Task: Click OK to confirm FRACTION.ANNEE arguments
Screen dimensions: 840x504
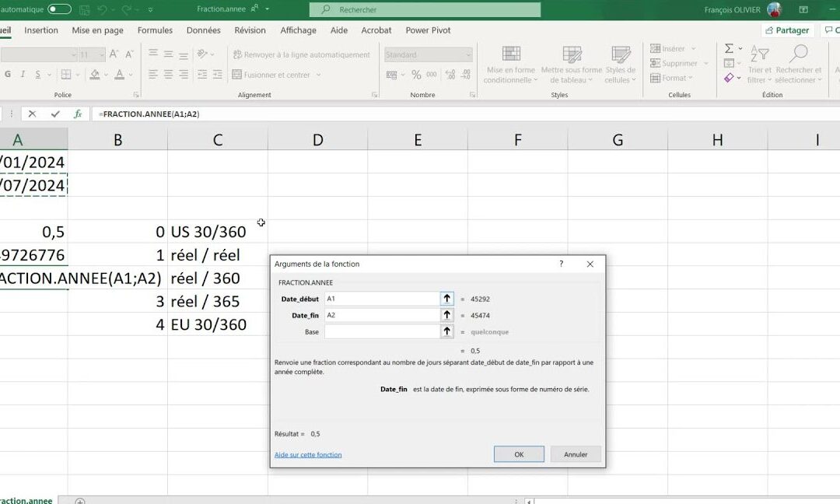Action: [x=518, y=453]
